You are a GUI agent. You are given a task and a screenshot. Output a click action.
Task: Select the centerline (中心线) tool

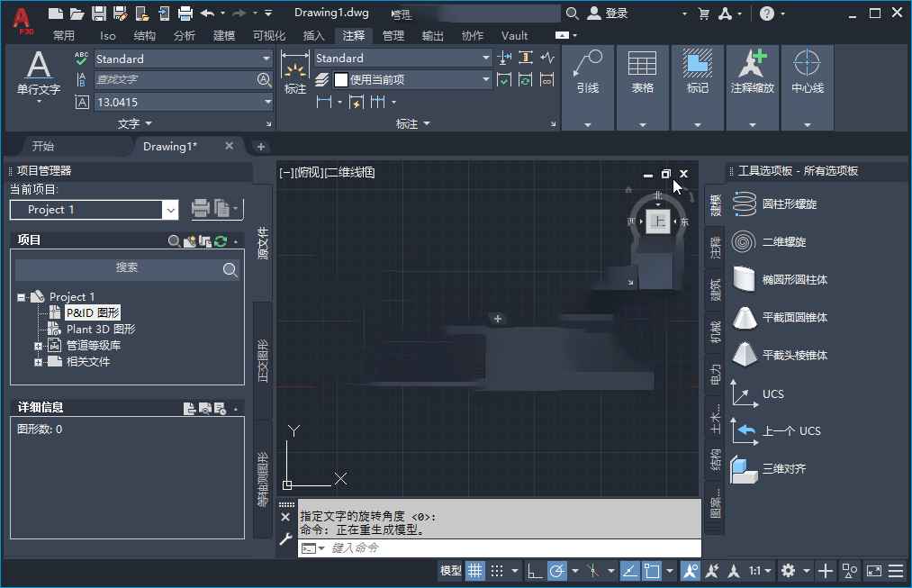tap(808, 73)
